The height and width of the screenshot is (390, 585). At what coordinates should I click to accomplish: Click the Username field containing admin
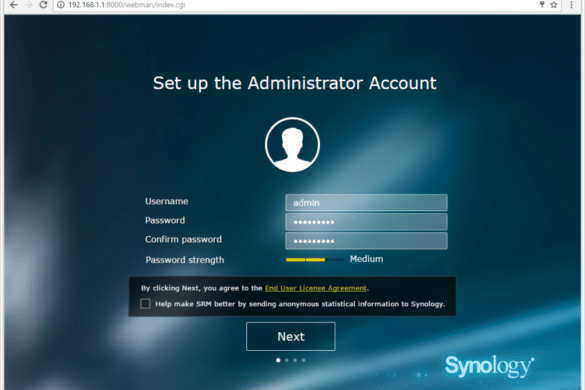[x=366, y=203]
